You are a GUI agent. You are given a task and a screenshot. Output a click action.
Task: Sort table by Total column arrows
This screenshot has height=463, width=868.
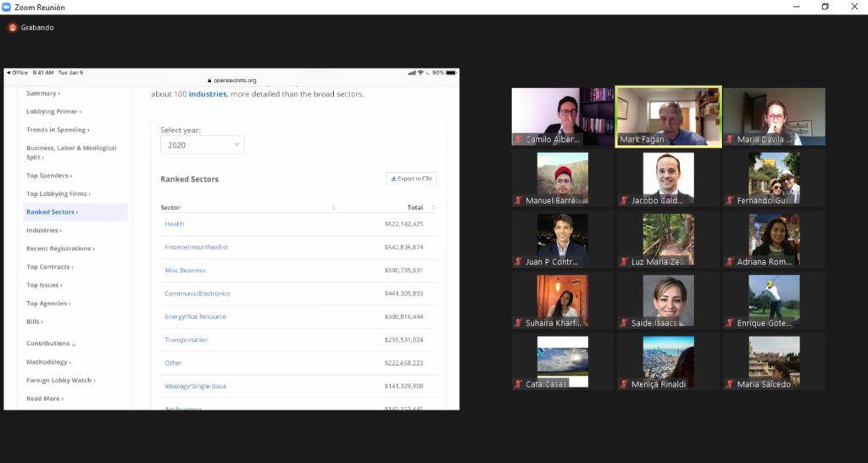point(433,208)
